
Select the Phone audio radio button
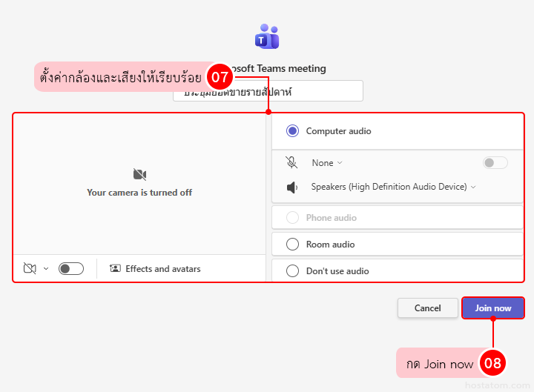pyautogui.click(x=292, y=217)
